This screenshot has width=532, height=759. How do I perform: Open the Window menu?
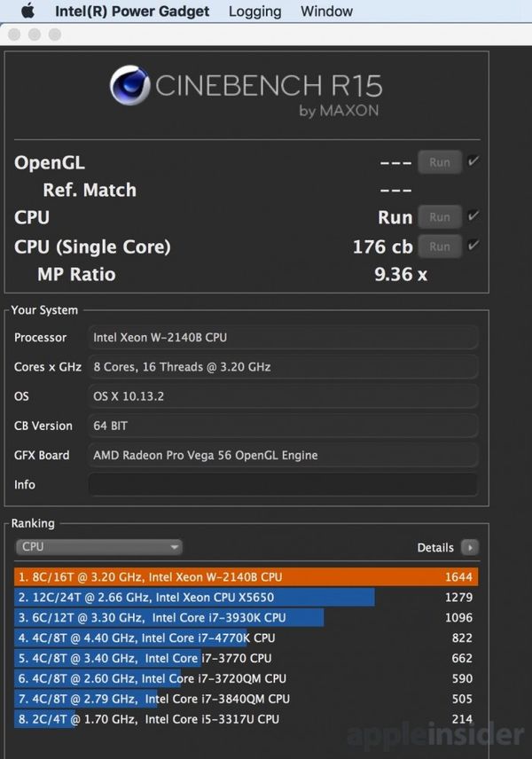click(x=326, y=12)
